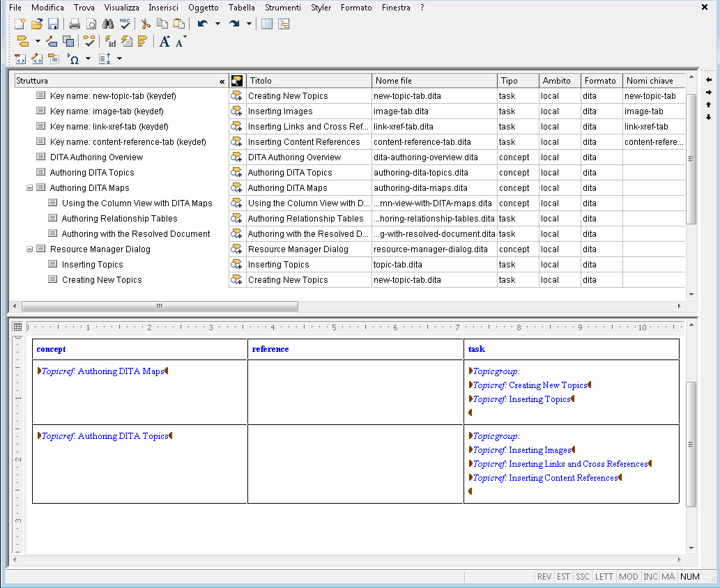
Task: Collapse the Authoring DITA Maps tree node
Action: (29, 187)
